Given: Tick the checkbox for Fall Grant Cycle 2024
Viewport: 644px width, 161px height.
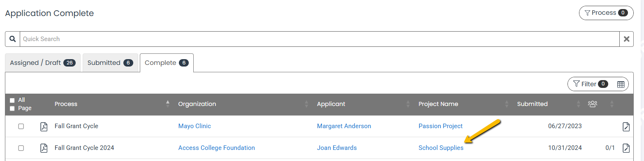Looking at the screenshot, I should point(21,148).
